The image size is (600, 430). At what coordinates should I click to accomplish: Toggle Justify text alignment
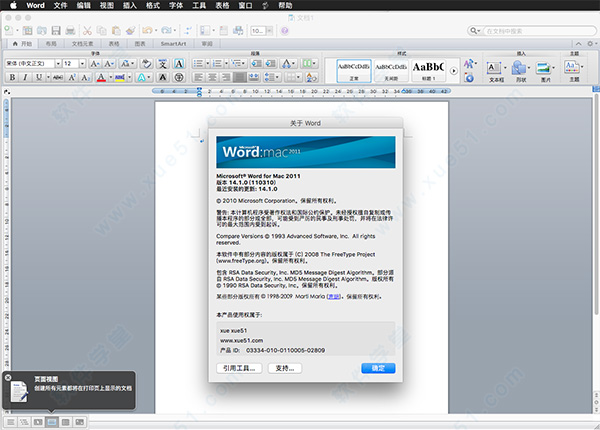(240, 77)
